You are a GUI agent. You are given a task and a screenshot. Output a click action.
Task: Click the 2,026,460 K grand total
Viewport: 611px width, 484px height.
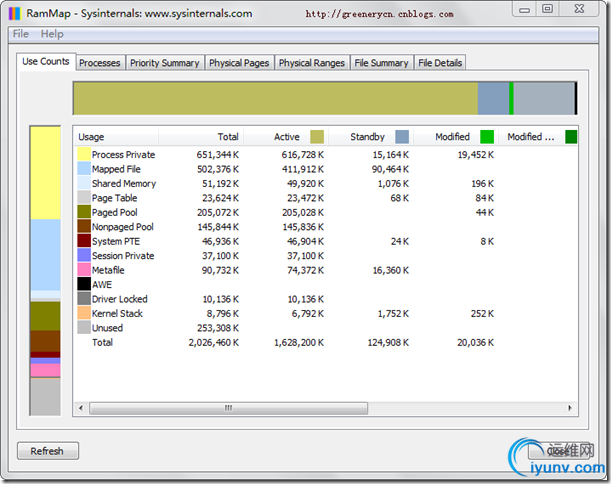coord(214,343)
